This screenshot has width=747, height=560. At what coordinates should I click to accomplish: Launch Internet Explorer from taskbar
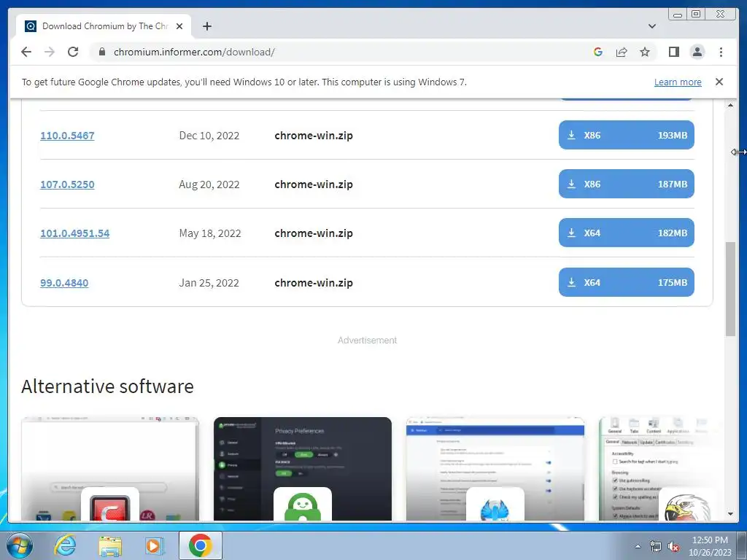pos(65,545)
